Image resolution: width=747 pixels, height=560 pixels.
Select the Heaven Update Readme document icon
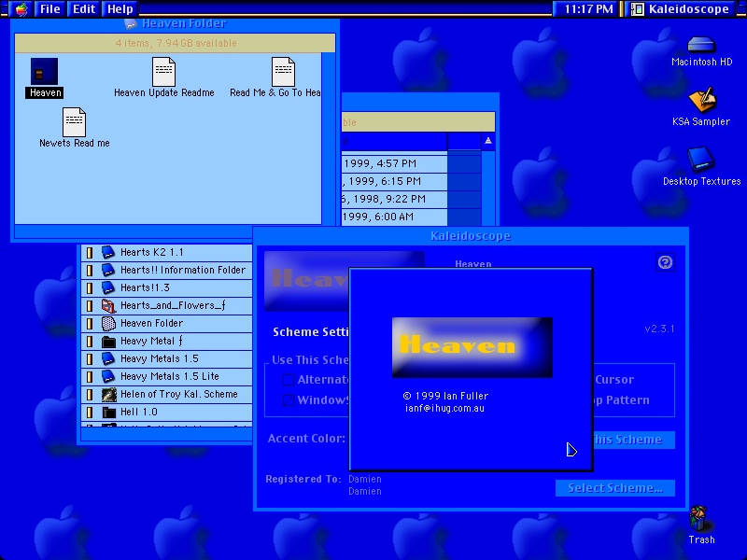tap(164, 72)
